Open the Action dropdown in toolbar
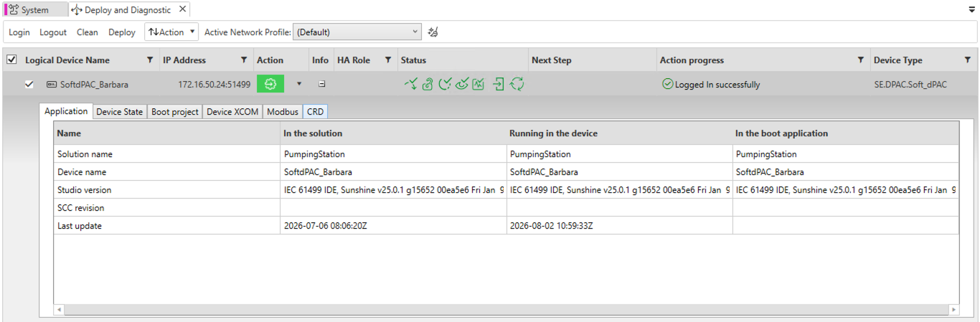The width and height of the screenshot is (980, 322). coord(171,32)
